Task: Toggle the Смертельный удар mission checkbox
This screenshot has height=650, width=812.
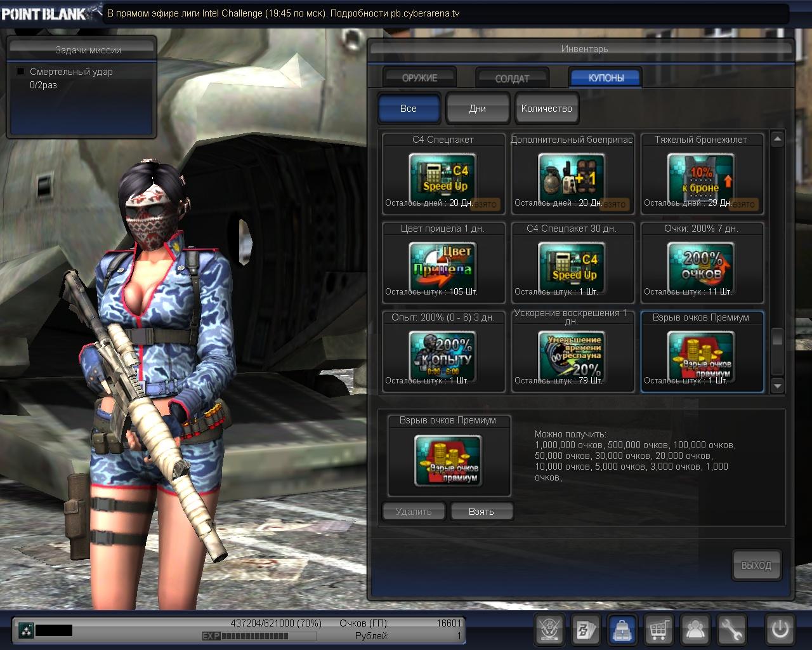Action: pos(21,72)
